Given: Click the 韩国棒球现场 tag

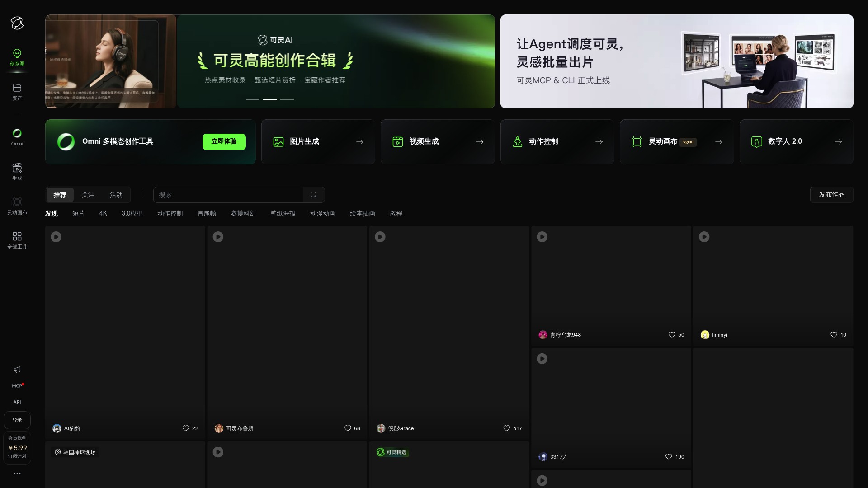Looking at the screenshot, I should click(75, 452).
